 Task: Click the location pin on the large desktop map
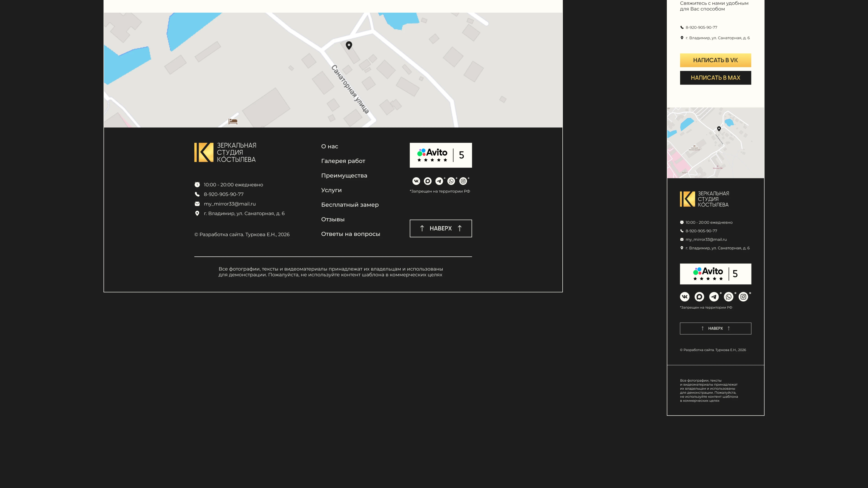click(349, 45)
